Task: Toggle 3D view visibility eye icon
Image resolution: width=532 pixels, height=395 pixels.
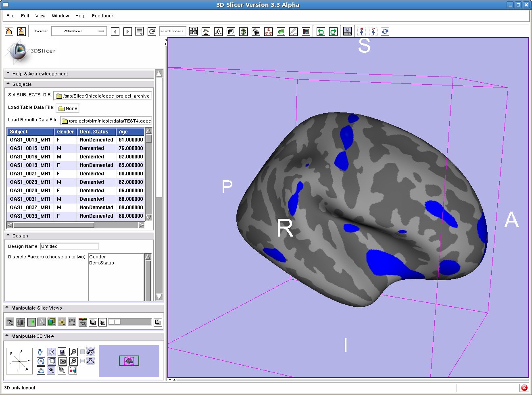Action: click(51, 370)
